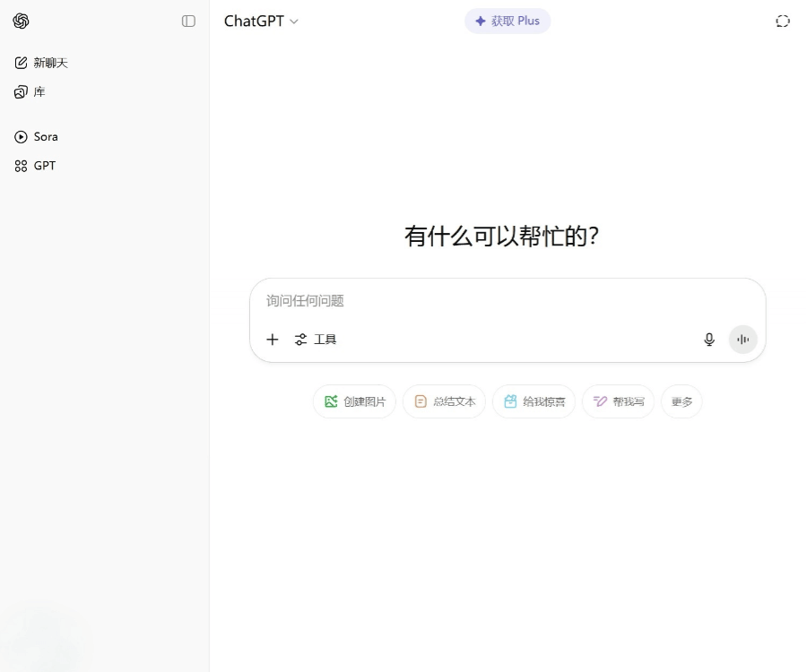
Task: Open the 更多 suggestions expander
Action: coord(681,401)
